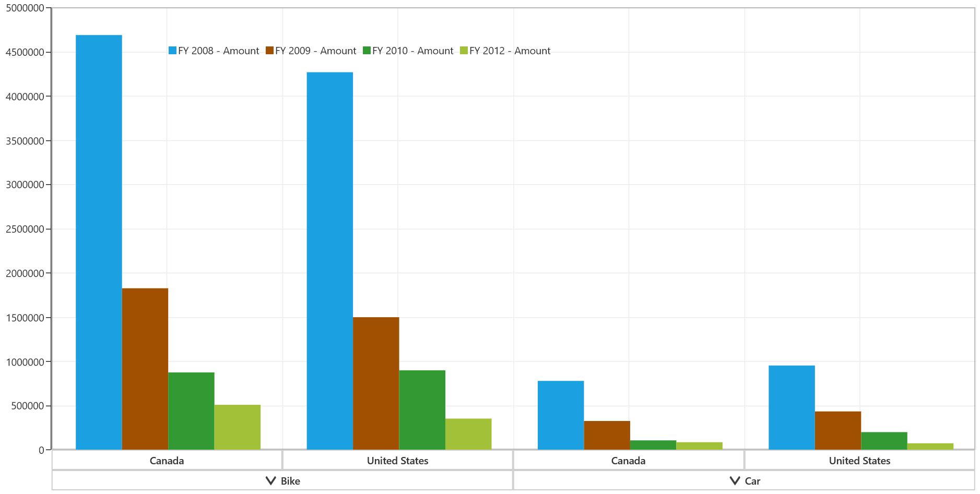This screenshot has width=980, height=494.
Task: Select the United States label under Bike
Action: [x=397, y=461]
